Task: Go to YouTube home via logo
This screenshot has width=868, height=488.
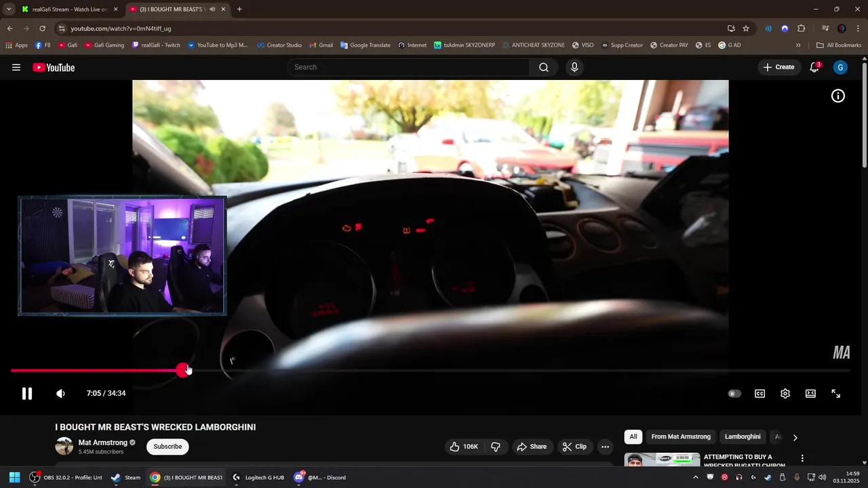Action: [54, 67]
